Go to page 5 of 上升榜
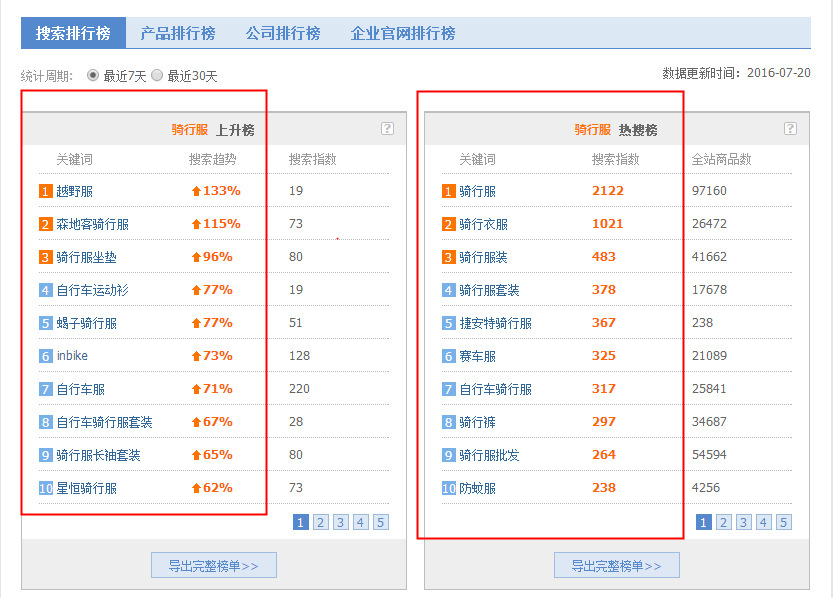833x598 pixels. [381, 522]
